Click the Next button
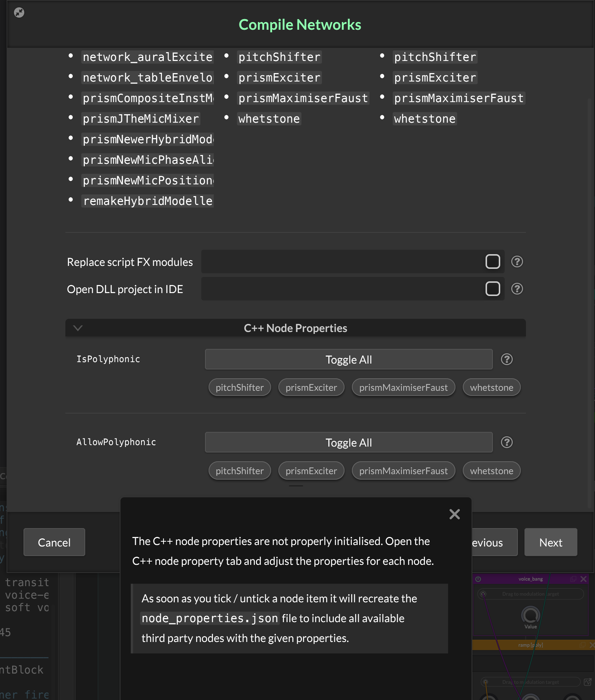The width and height of the screenshot is (595, 700). [550, 542]
